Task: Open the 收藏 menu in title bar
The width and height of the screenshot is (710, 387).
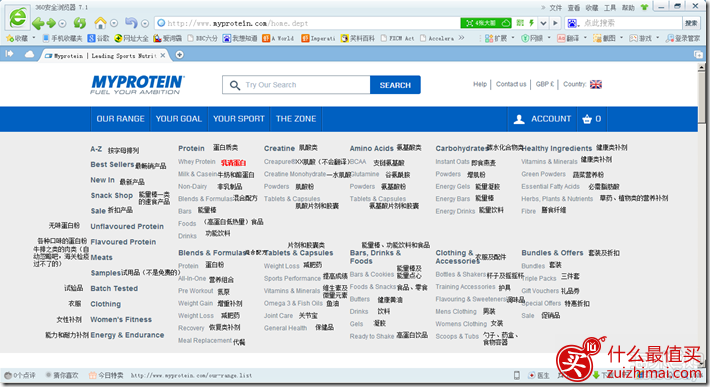Action: click(x=592, y=8)
